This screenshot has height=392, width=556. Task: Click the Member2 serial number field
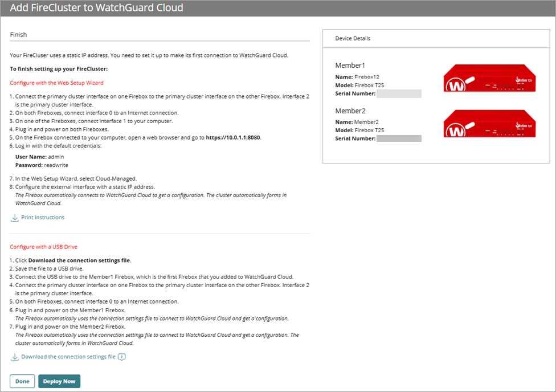[x=399, y=138]
